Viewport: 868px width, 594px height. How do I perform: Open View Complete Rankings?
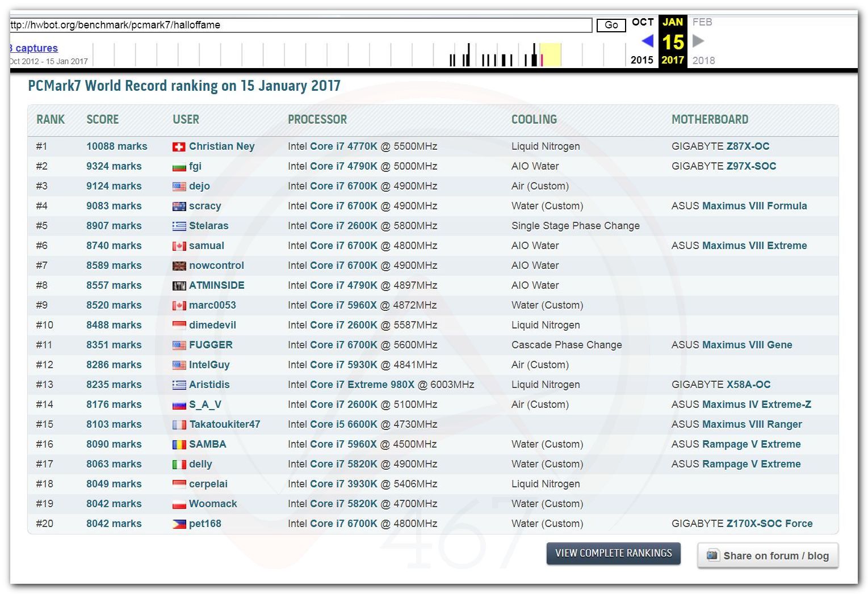613,553
